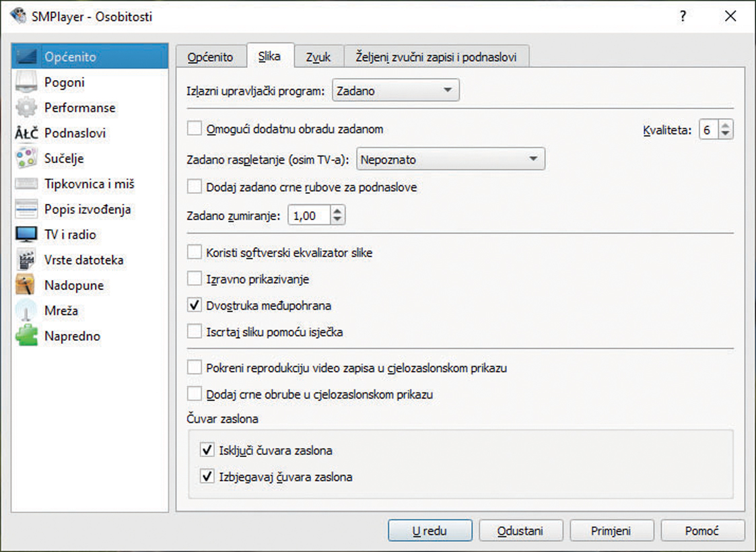Expand the Zadano raspletanje dropdown
The image size is (756, 552).
point(450,160)
